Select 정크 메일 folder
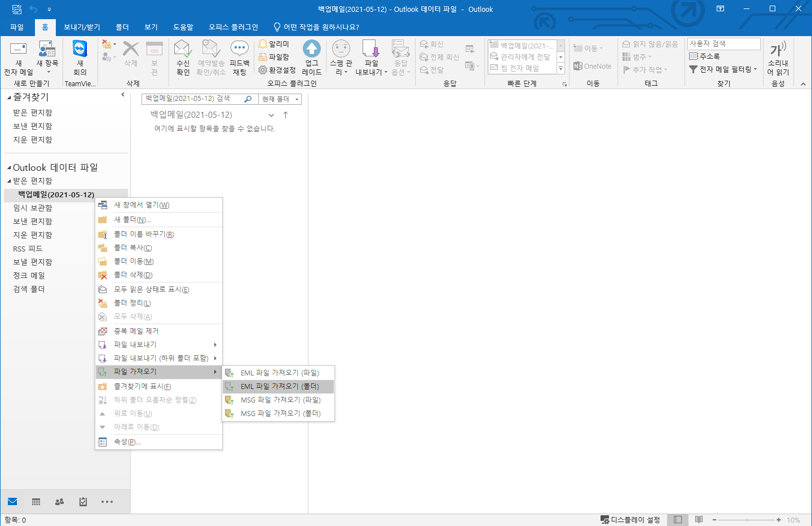 pyautogui.click(x=29, y=276)
